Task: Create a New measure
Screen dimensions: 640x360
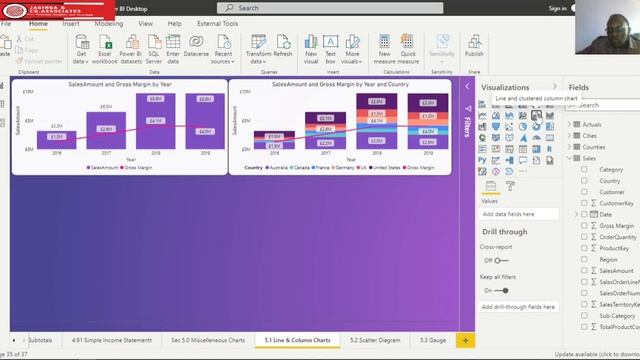Action: (384, 49)
